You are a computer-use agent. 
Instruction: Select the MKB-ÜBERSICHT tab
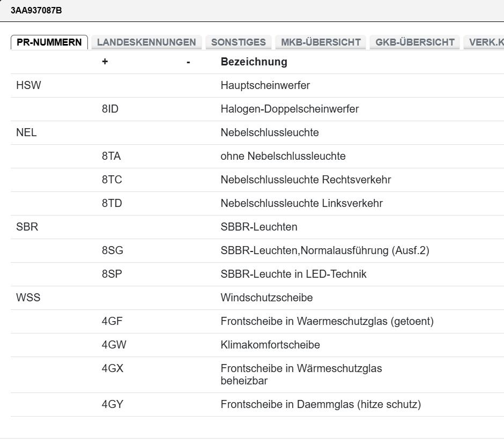coord(321,42)
